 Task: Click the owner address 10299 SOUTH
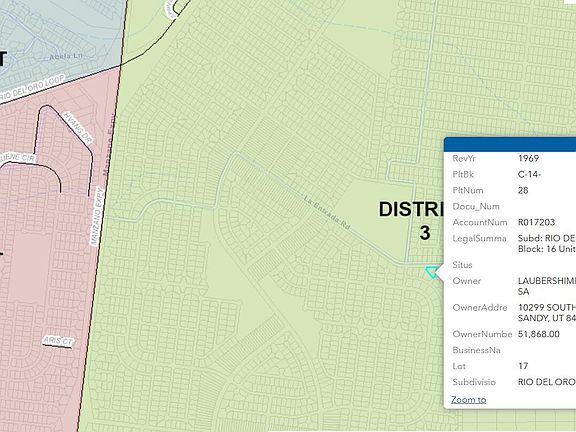pos(547,307)
